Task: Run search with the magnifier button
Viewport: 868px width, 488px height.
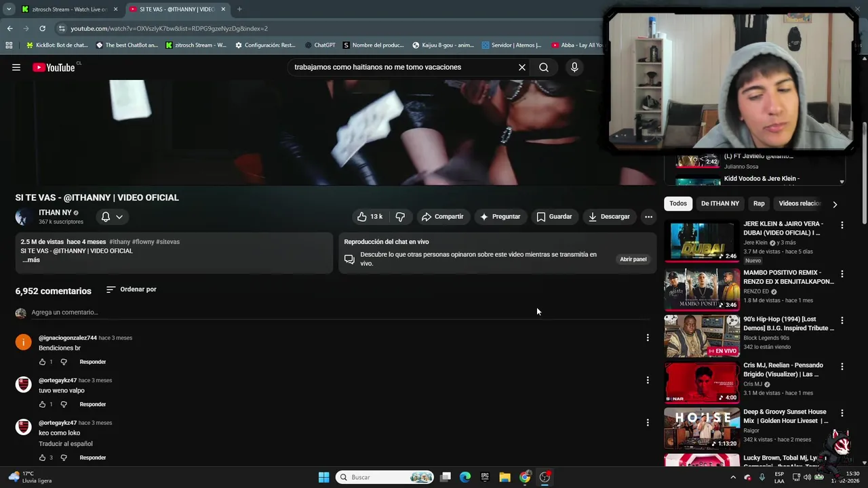Action: click(544, 67)
